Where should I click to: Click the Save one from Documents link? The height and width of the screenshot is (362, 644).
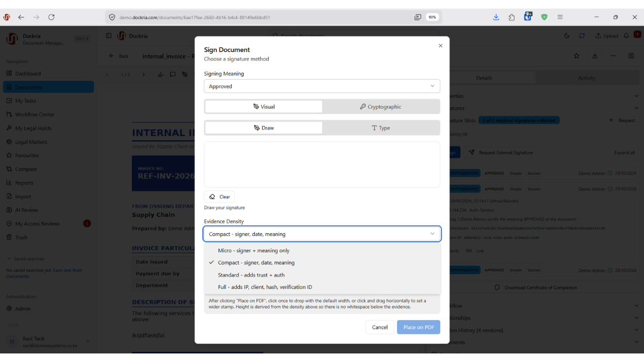(44, 273)
